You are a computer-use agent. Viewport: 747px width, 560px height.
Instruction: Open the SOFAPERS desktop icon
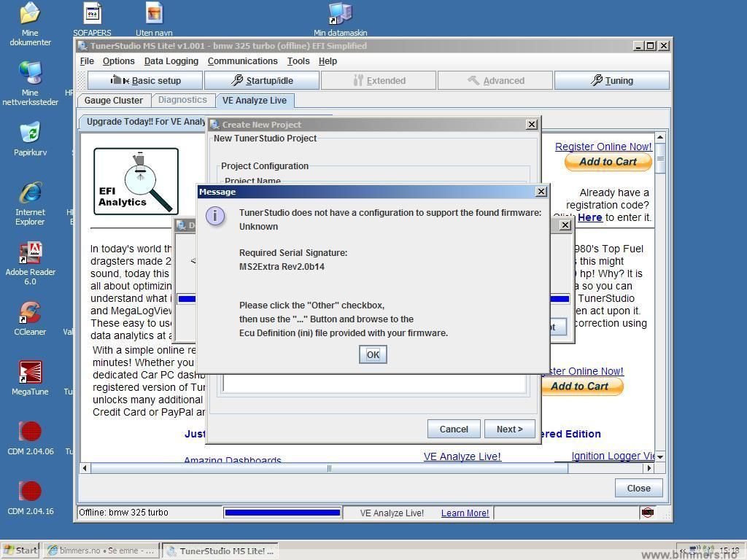92,19
